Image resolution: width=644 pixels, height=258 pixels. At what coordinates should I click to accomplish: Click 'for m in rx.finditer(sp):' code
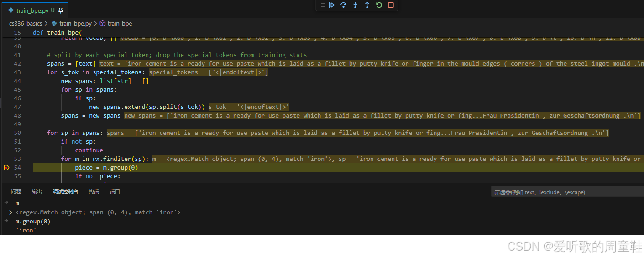[x=105, y=159]
